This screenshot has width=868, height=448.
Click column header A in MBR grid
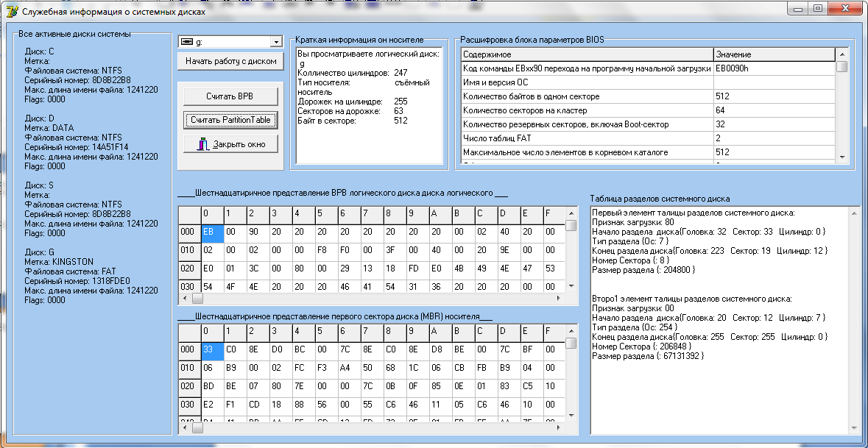click(441, 333)
